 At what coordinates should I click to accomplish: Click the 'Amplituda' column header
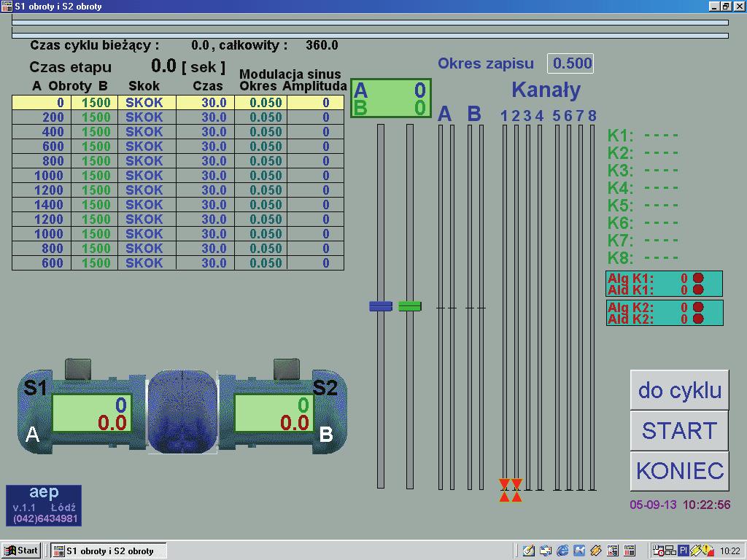tap(314, 86)
